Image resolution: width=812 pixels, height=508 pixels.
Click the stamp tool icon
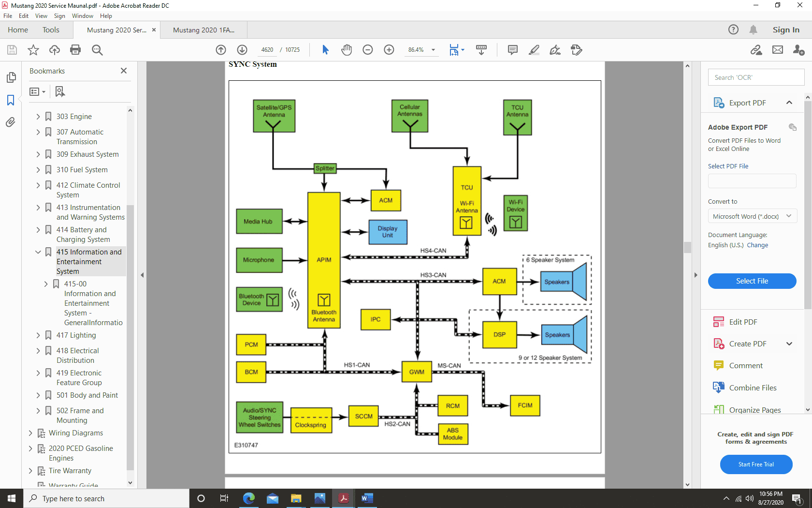point(577,50)
